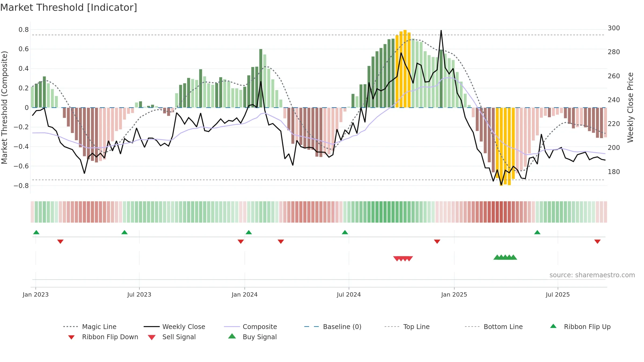The image size is (644, 362).
Task: Click the 180 tick on right price axis
Action: [614, 172]
